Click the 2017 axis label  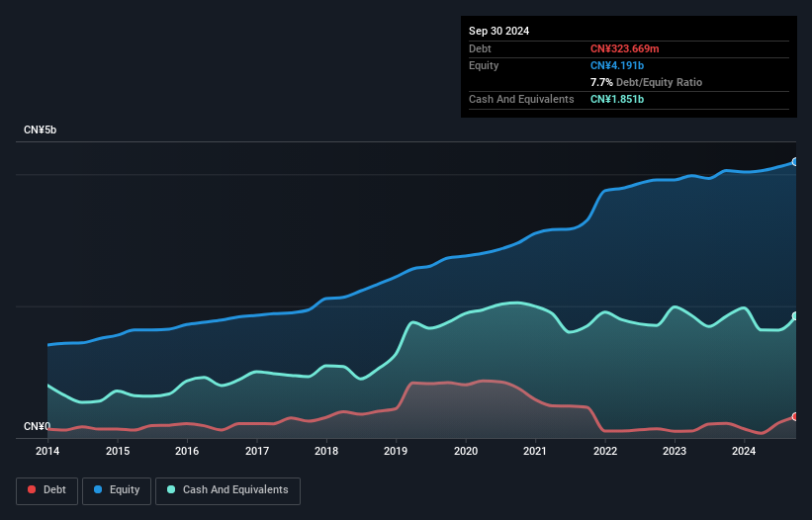coord(257,451)
